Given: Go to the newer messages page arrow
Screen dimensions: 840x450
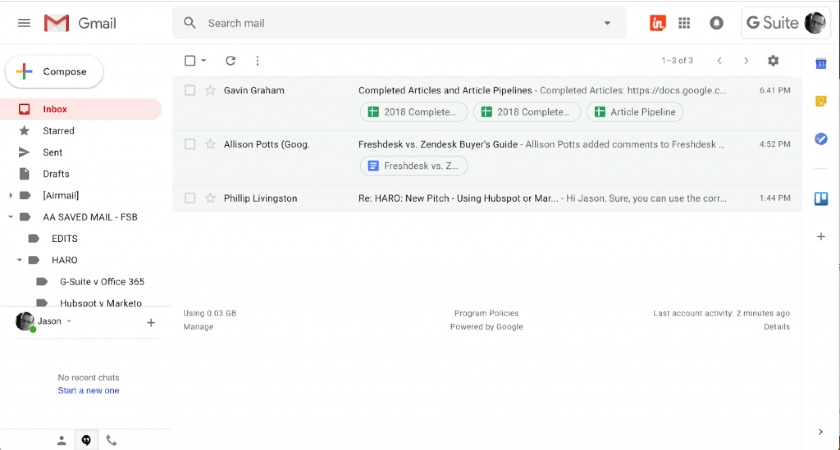Looking at the screenshot, I should (x=719, y=61).
